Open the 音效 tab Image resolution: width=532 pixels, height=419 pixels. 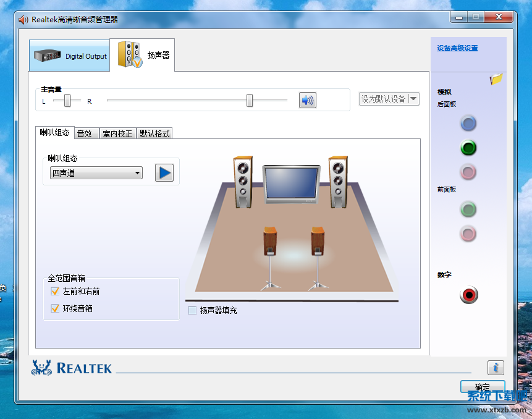click(85, 133)
